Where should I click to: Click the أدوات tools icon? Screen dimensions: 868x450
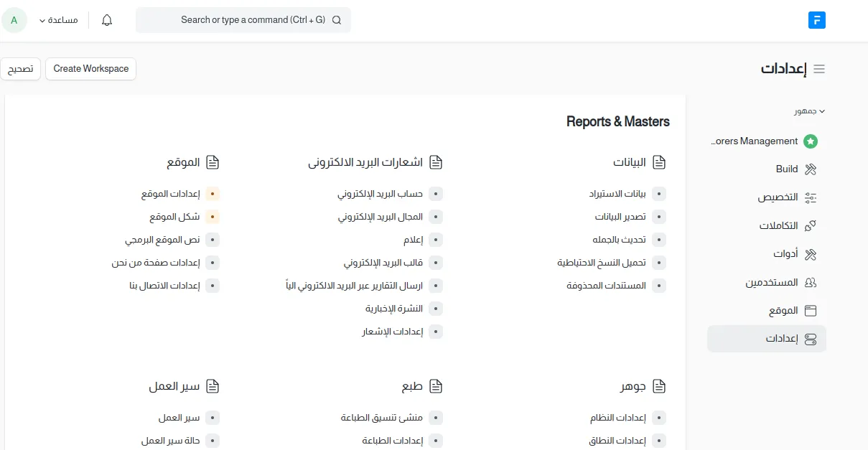(x=811, y=254)
